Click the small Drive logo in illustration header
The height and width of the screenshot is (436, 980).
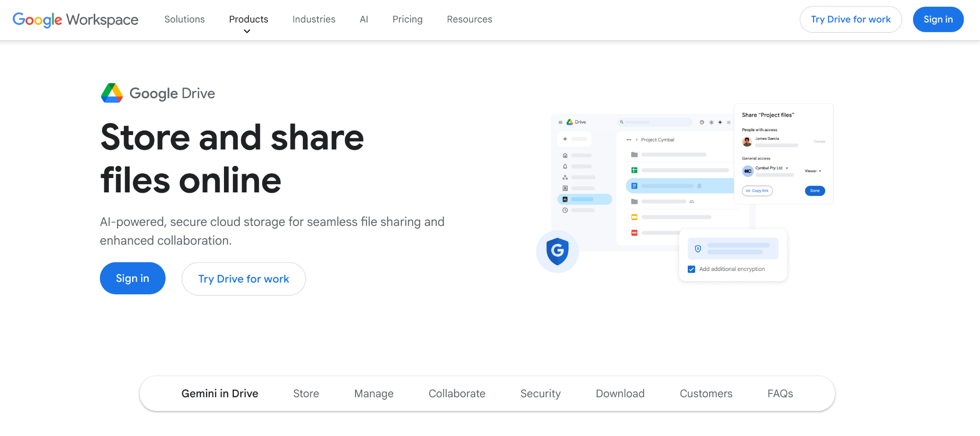coord(569,122)
